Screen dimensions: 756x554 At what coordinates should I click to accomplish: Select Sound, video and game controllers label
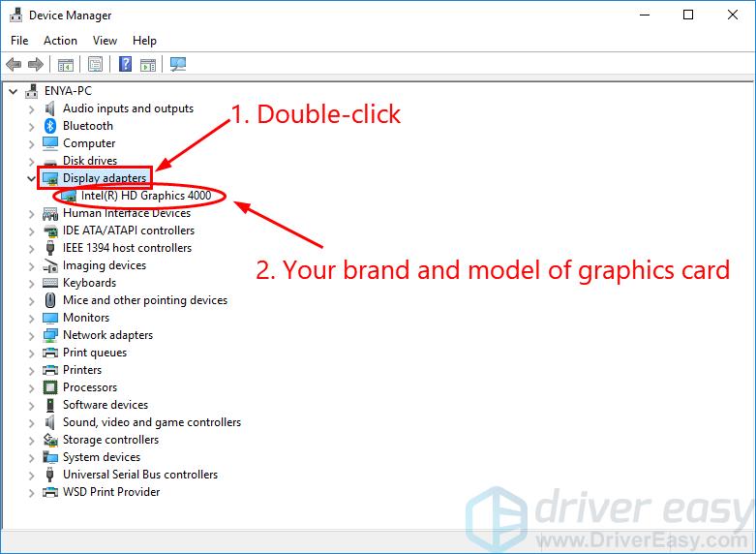(152, 422)
